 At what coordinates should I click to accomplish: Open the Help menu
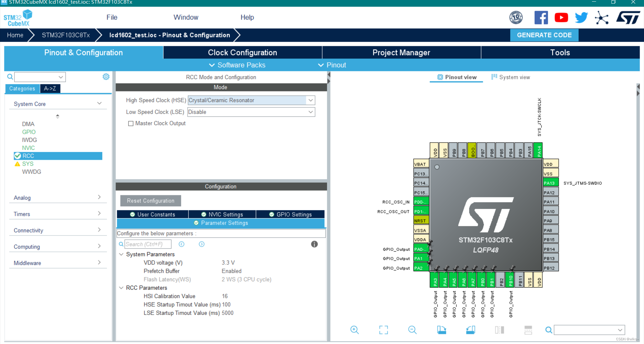click(x=247, y=17)
